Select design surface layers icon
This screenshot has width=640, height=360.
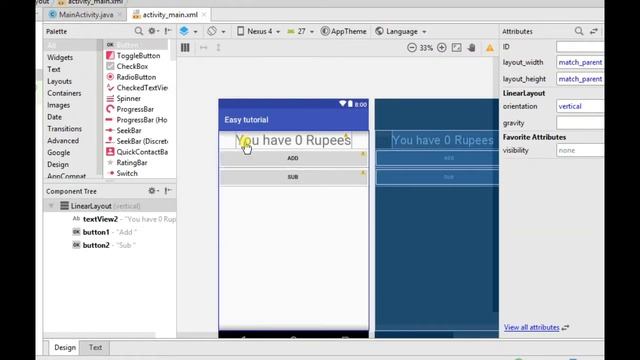184,31
